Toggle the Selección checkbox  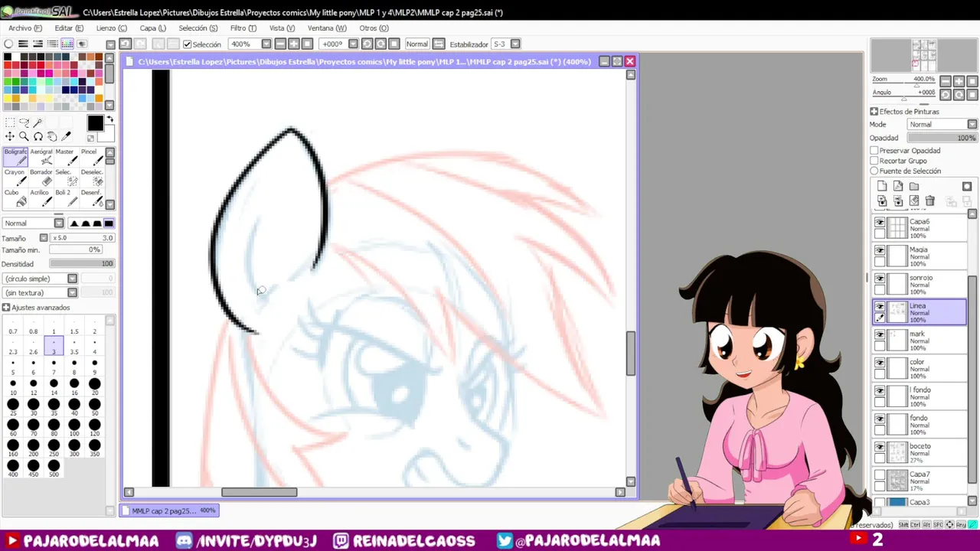187,44
